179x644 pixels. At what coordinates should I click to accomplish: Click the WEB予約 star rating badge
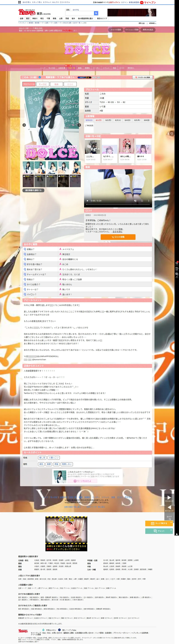[84, 77]
